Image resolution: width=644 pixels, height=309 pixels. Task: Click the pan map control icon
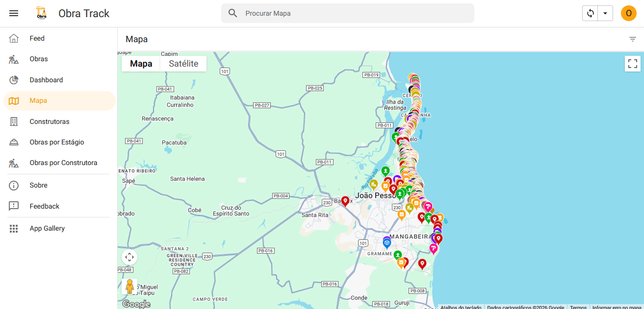point(129,257)
